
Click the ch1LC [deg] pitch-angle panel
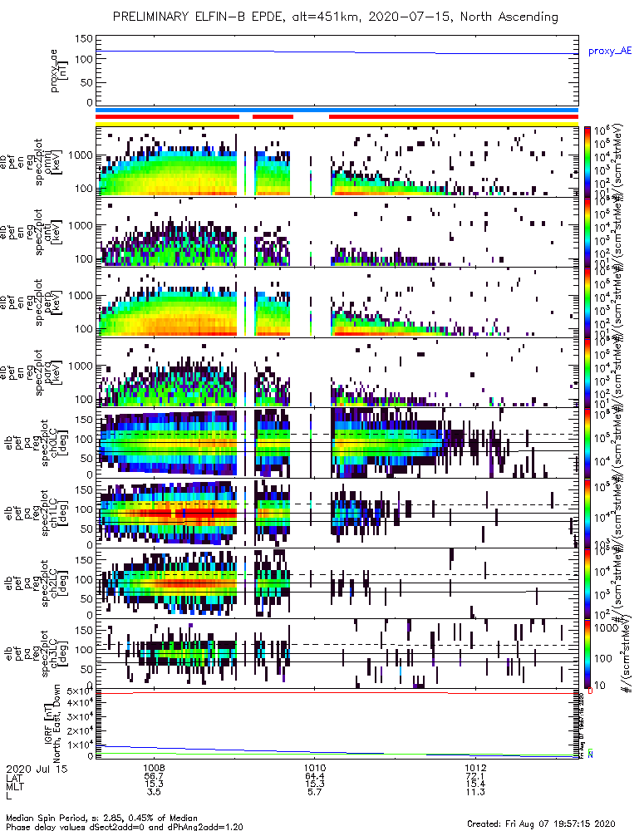337,513
